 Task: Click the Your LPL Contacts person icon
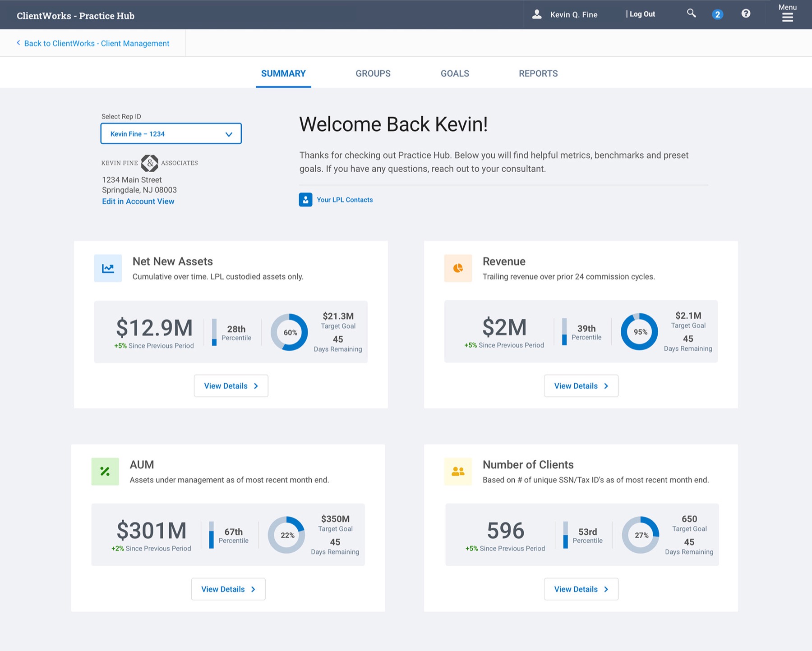[x=305, y=200]
